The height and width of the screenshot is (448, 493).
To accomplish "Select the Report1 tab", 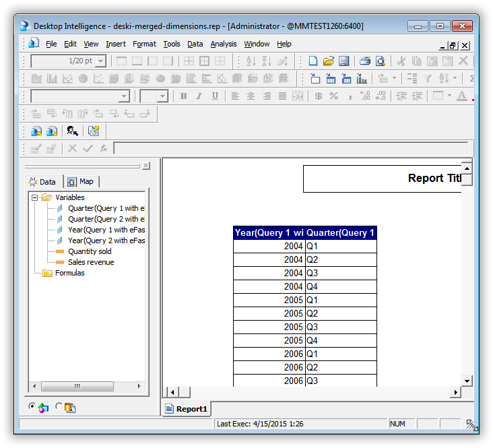I will click(x=187, y=409).
